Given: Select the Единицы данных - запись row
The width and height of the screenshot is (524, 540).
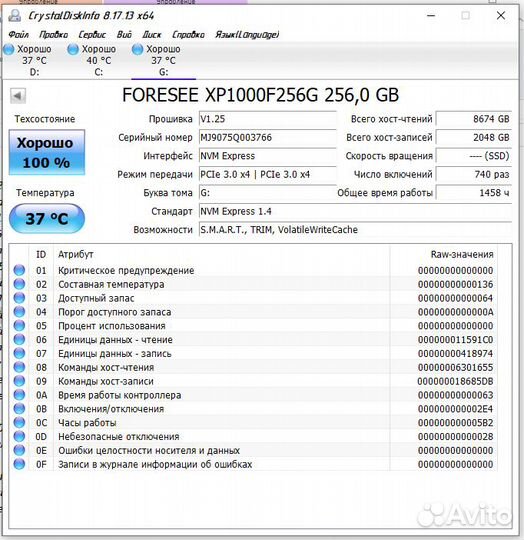Looking at the screenshot, I should pyautogui.click(x=254, y=353).
